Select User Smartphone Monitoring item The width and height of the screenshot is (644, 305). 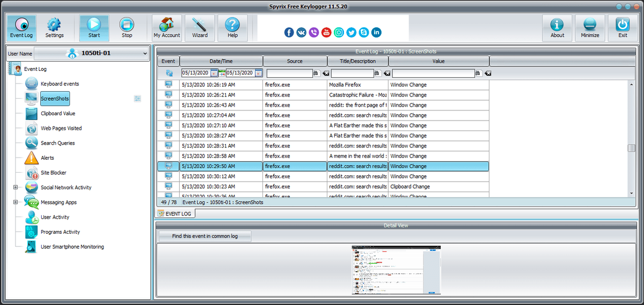click(72, 247)
